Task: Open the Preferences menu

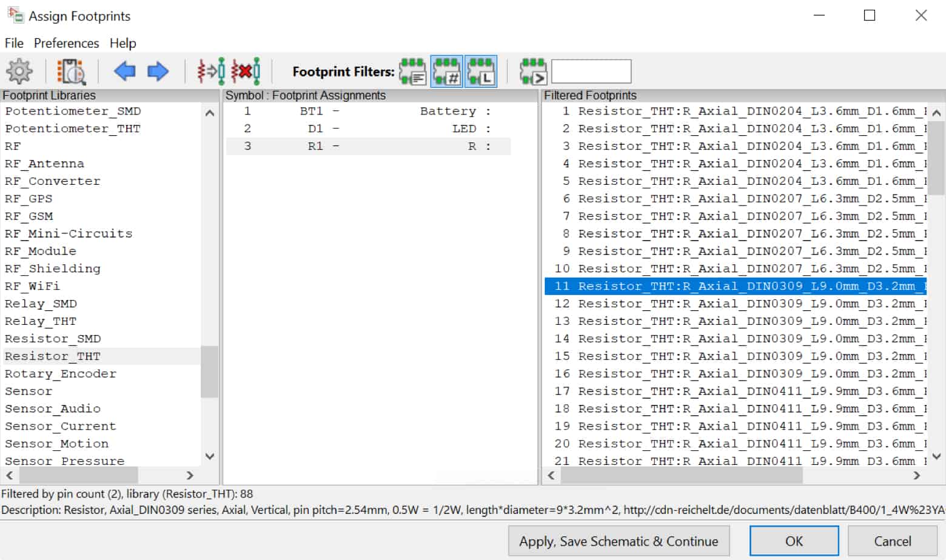Action: click(x=66, y=43)
